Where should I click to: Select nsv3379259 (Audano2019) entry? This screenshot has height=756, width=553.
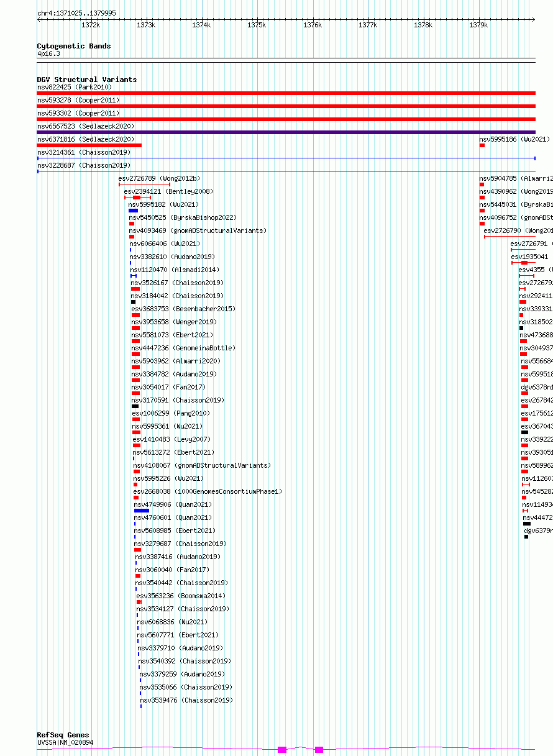(183, 674)
